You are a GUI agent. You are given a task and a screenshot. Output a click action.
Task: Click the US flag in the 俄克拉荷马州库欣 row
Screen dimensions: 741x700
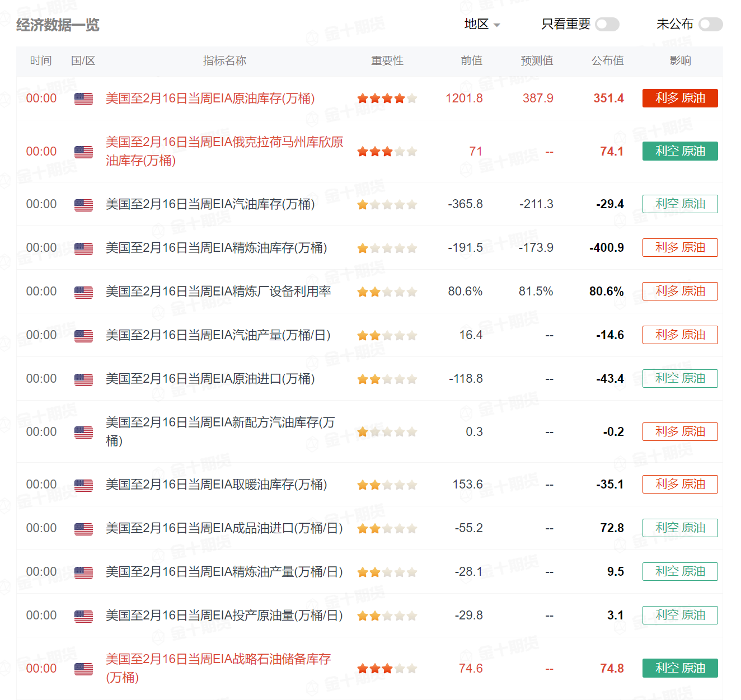83,152
